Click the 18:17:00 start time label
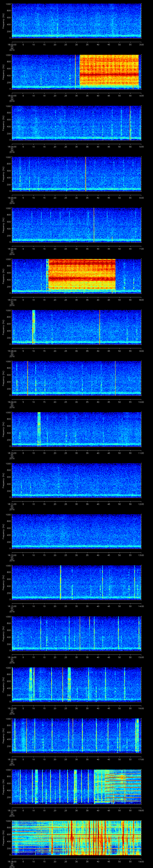 coord(12,810)
